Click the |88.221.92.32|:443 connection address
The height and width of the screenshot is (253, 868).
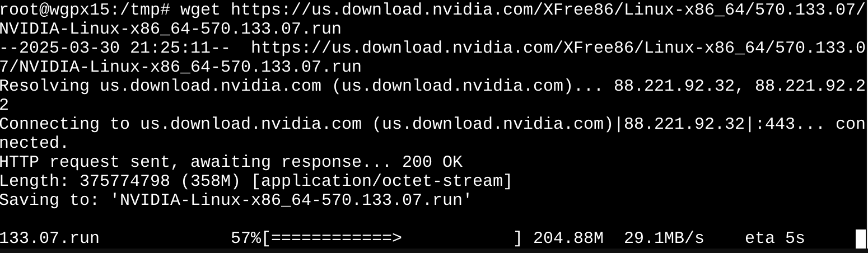[704, 124]
